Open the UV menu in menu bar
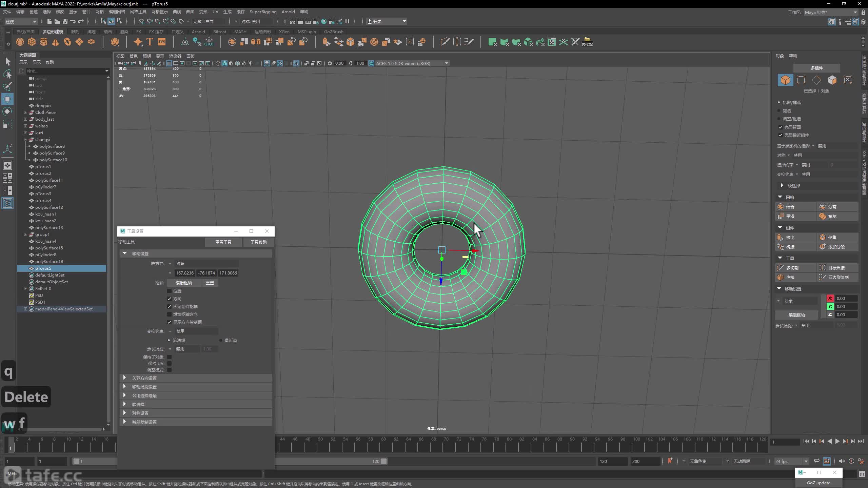Viewport: 868px width, 488px height. pyautogui.click(x=215, y=12)
